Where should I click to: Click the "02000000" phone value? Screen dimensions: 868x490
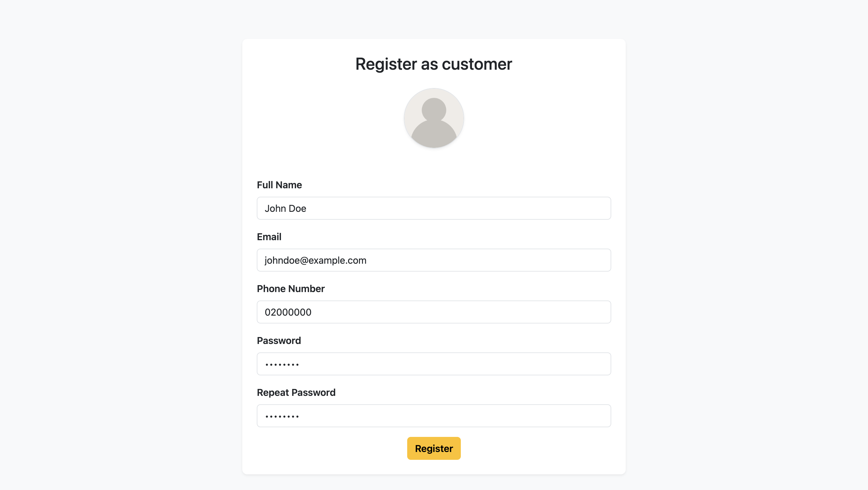coord(288,312)
